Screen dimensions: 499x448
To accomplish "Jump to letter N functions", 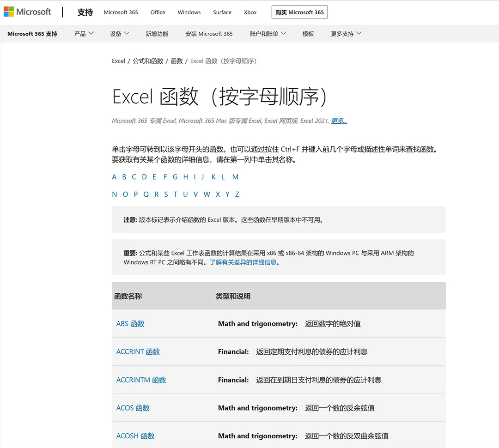I will [x=115, y=194].
